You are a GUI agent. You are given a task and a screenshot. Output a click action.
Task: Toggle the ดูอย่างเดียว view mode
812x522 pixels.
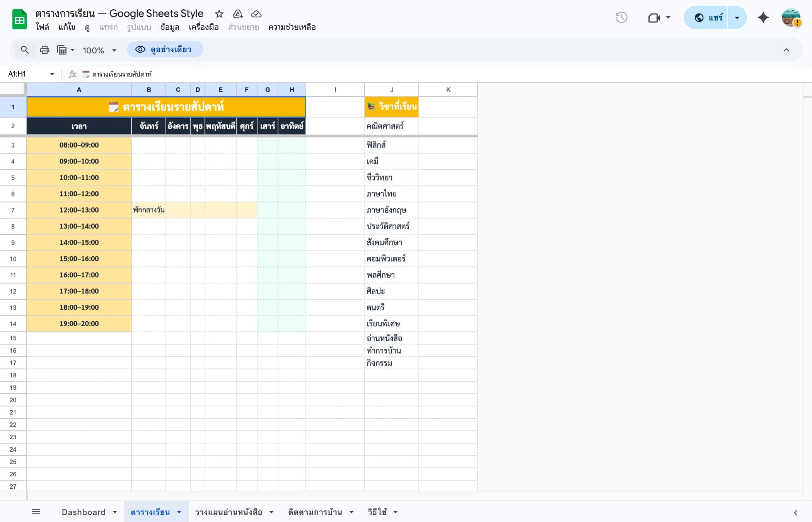click(165, 49)
